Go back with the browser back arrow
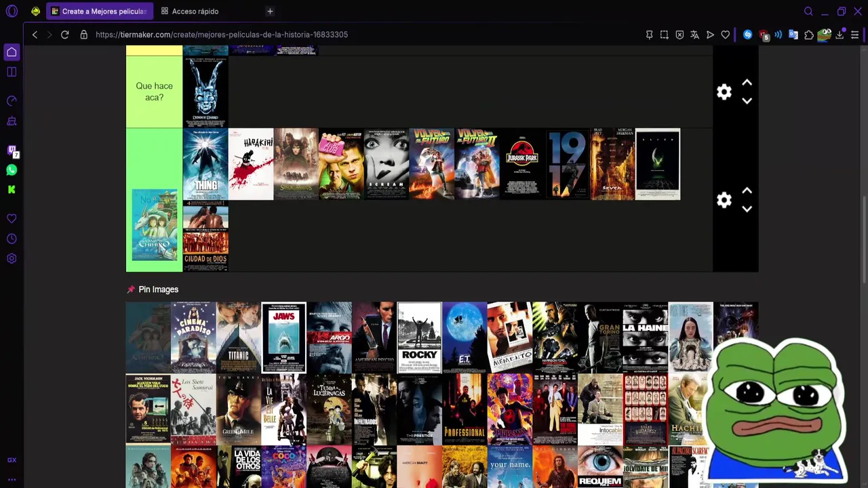868x488 pixels. coord(35,35)
